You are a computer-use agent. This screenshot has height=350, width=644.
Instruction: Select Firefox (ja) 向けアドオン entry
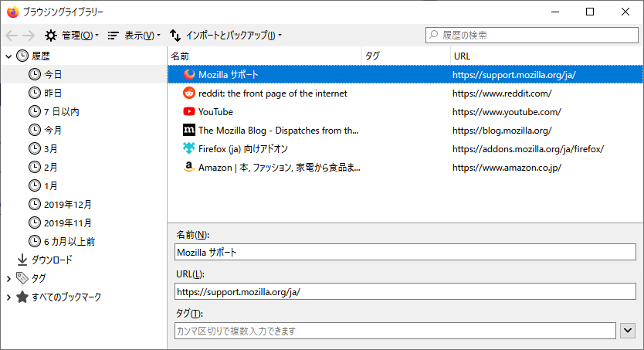(405, 148)
